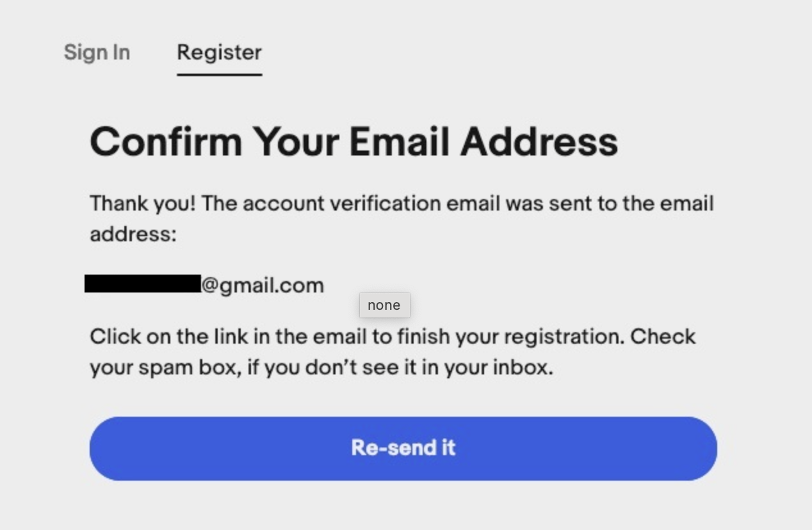Screen dimensions: 812x530
Task: Click the word 'Address' in the heading
Action: [x=539, y=141]
